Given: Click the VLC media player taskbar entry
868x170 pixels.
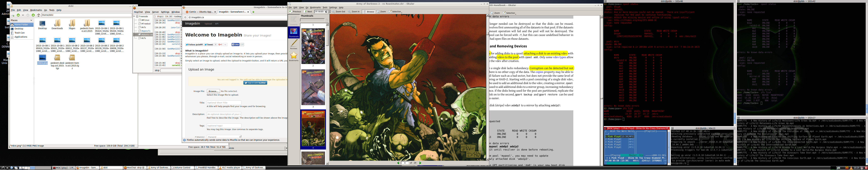Looking at the screenshot, I should pyautogui.click(x=230, y=168).
